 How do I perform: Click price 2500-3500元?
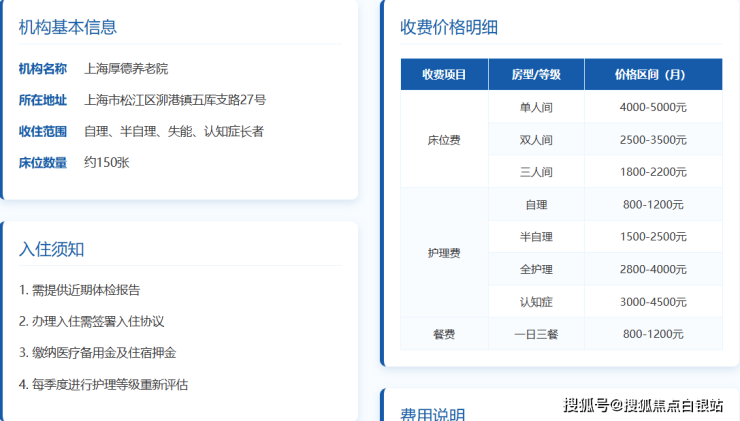click(653, 140)
